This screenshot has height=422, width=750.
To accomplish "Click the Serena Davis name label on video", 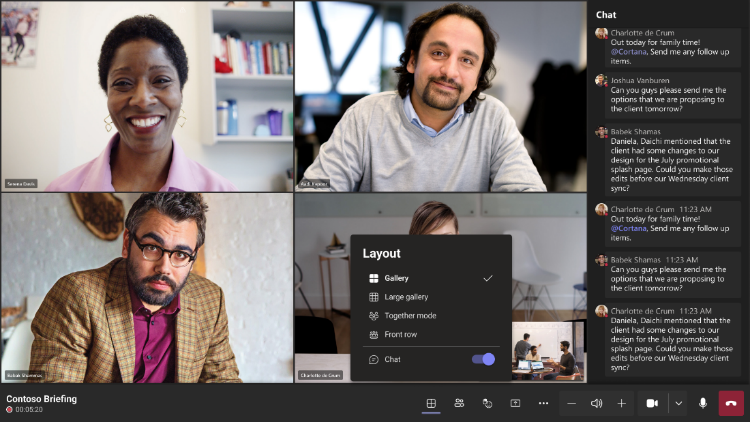I will pos(21,184).
